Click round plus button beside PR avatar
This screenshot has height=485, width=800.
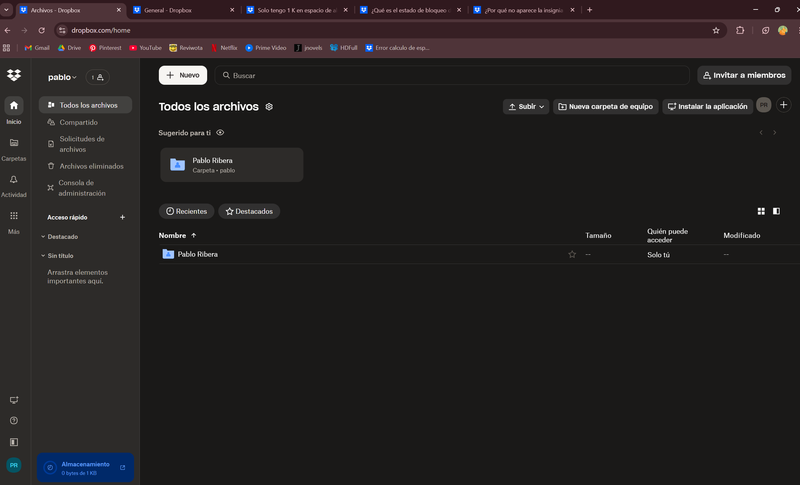point(784,105)
